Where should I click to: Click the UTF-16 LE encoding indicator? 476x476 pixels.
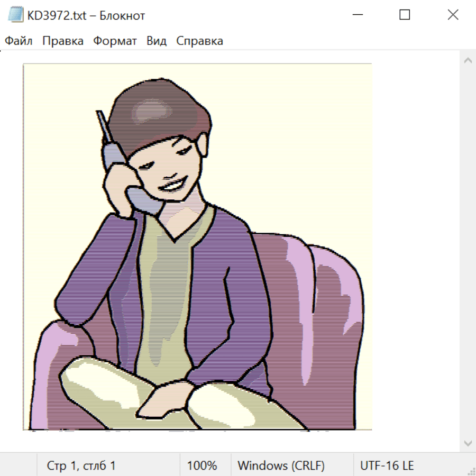387,465
